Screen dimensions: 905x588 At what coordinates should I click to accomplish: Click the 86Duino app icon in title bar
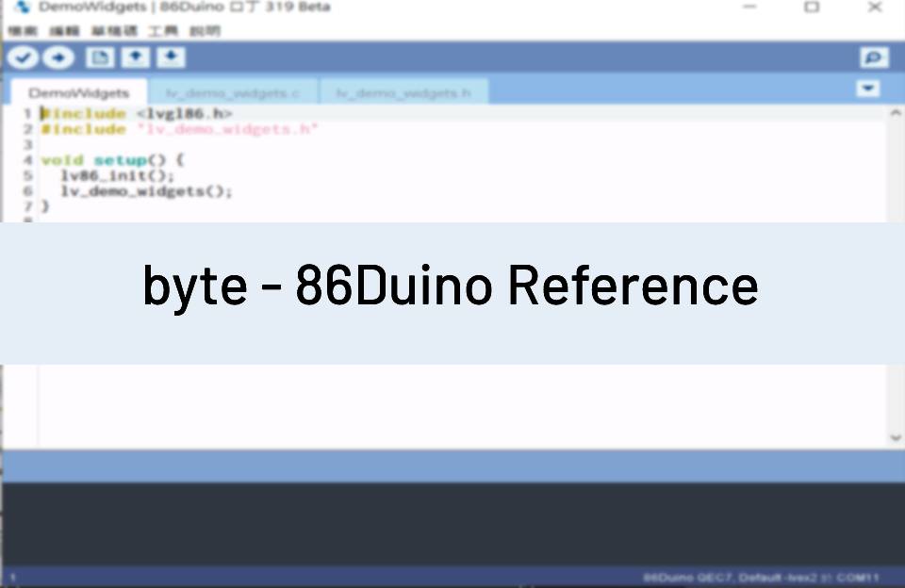click(x=22, y=8)
